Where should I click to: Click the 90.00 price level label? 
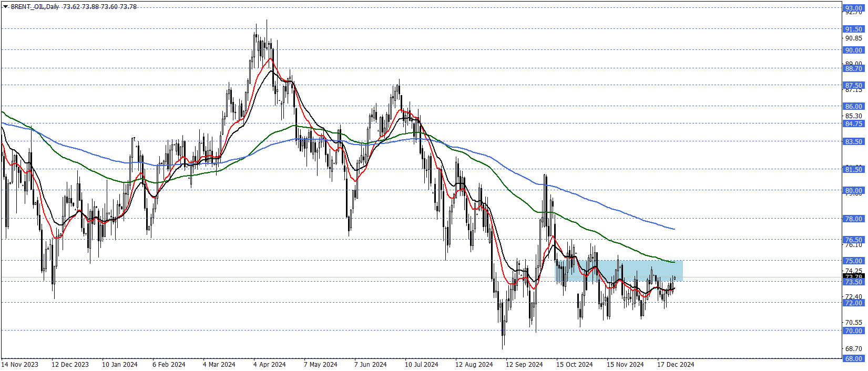coord(854,50)
